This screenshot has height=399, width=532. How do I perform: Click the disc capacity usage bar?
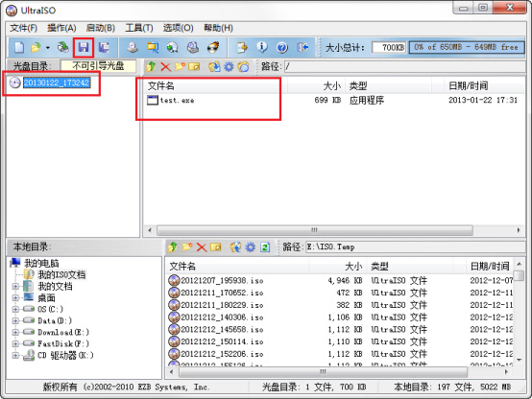pos(466,47)
